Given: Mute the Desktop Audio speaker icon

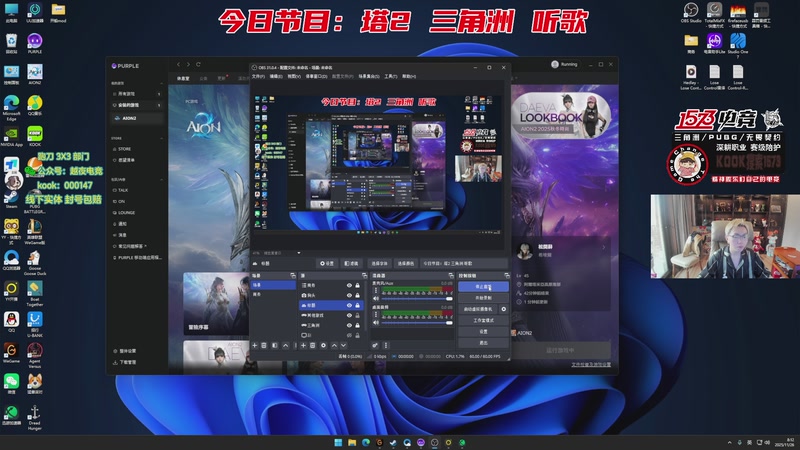Looking at the screenshot, I should click(376, 322).
